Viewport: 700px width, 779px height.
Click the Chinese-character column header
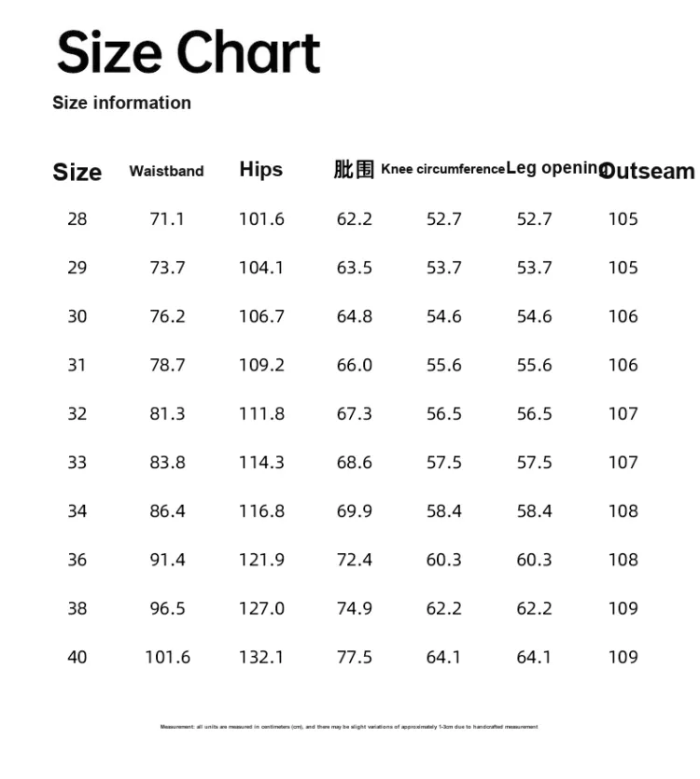click(x=354, y=169)
